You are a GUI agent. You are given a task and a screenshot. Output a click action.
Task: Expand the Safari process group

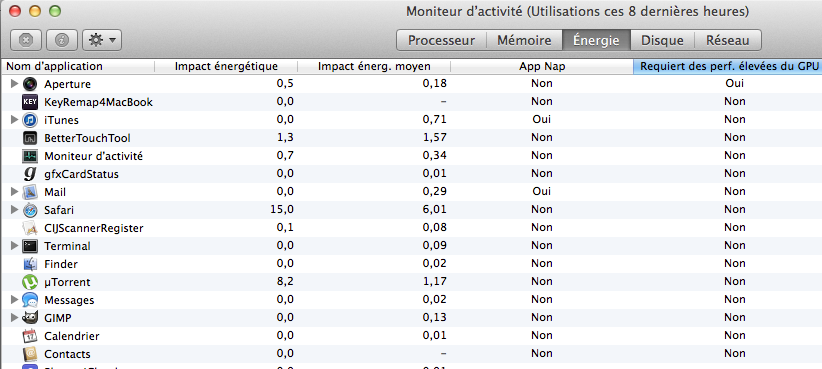15,210
